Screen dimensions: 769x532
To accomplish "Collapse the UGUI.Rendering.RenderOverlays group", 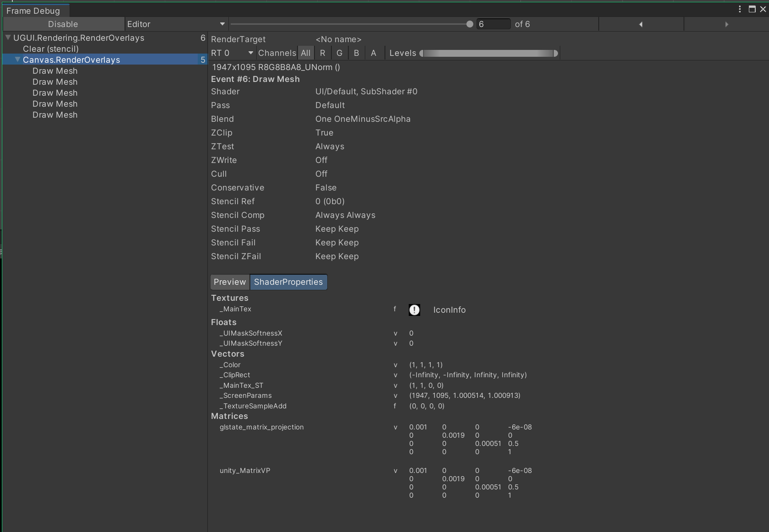I will [8, 38].
